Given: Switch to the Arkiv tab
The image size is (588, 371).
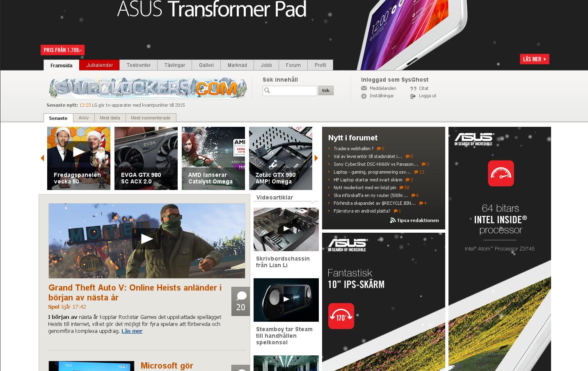Looking at the screenshot, I should 84,118.
